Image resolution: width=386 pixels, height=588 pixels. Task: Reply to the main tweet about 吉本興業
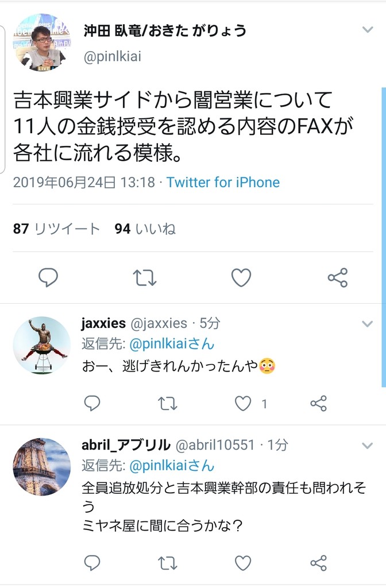coord(48,277)
